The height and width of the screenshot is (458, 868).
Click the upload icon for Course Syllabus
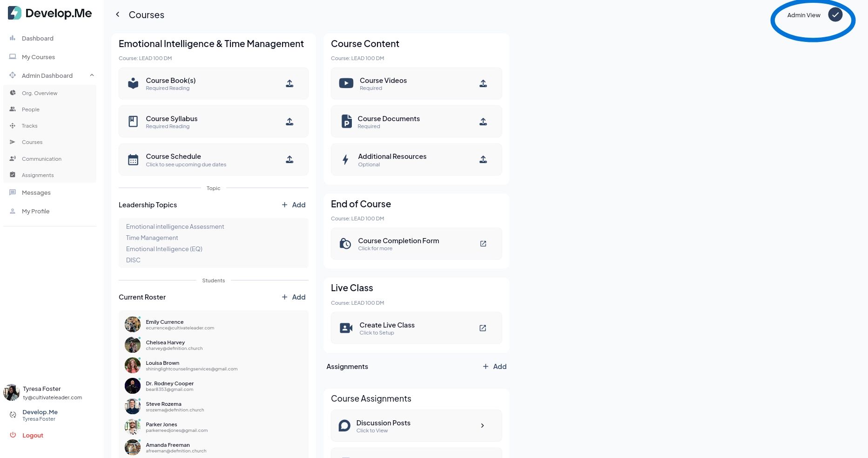pyautogui.click(x=289, y=122)
